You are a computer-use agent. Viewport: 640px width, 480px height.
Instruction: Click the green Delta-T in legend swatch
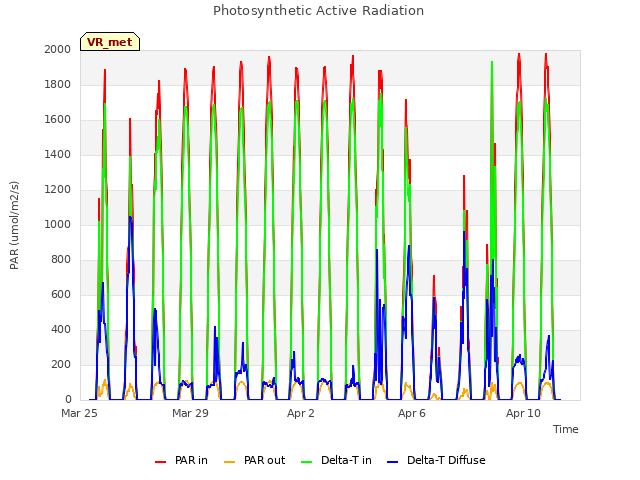point(307,461)
